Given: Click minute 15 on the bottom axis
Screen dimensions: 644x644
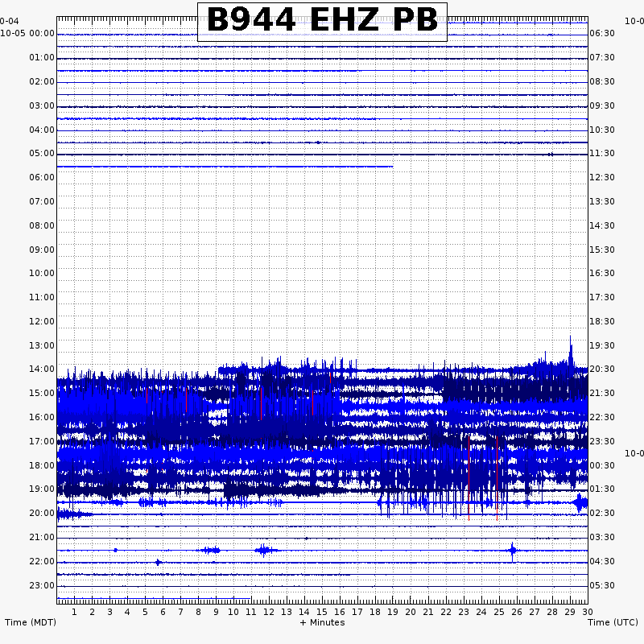Looking at the screenshot, I should point(322,612).
